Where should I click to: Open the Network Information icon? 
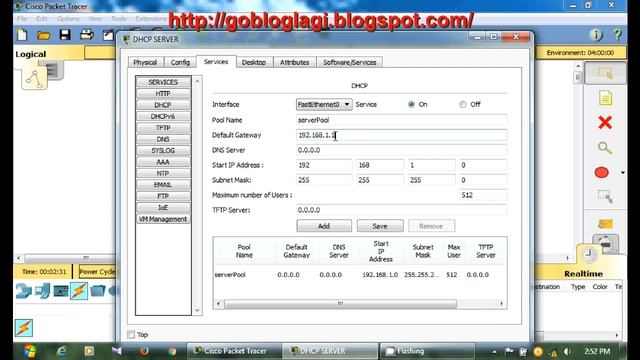(596, 35)
